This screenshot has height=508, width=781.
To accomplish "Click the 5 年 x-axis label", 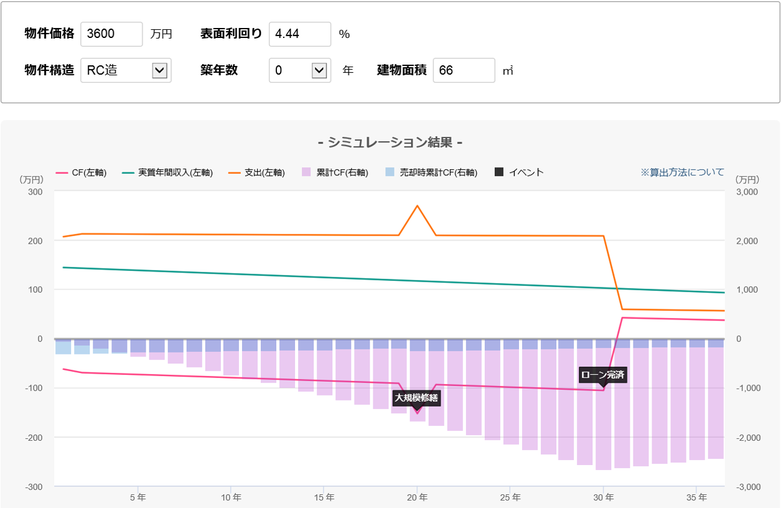I will (138, 497).
